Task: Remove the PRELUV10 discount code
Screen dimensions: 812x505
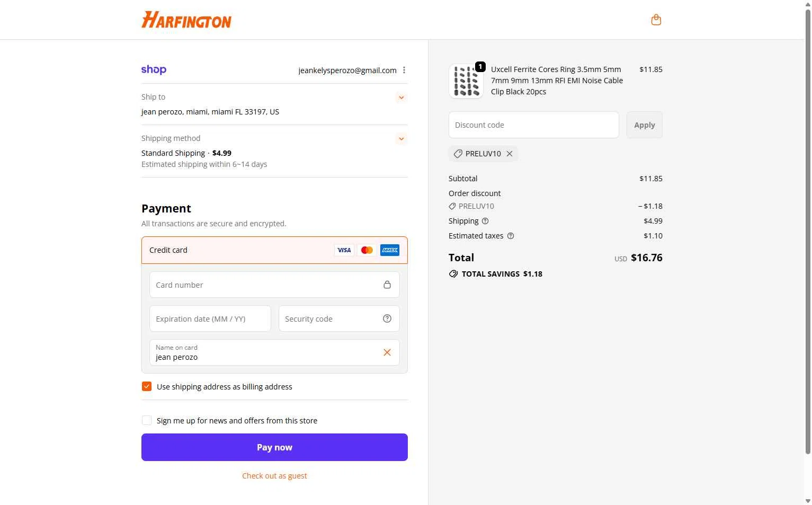Action: 510,154
